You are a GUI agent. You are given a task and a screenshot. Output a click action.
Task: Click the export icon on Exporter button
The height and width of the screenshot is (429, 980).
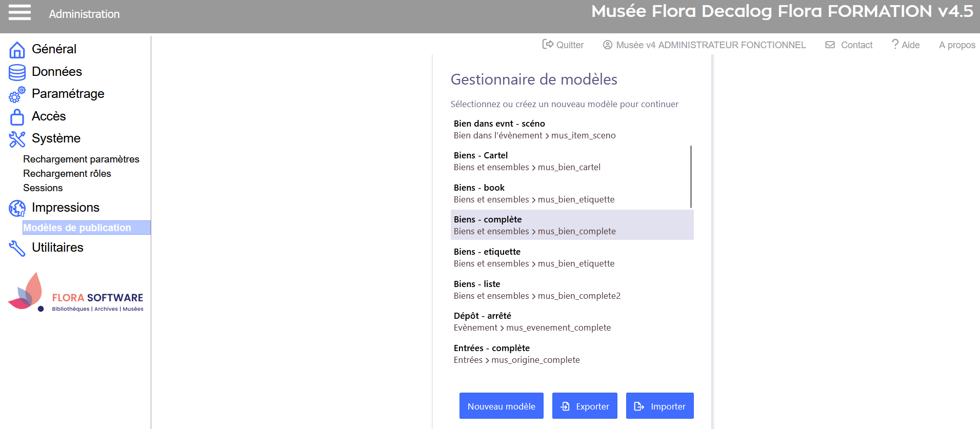click(x=565, y=406)
